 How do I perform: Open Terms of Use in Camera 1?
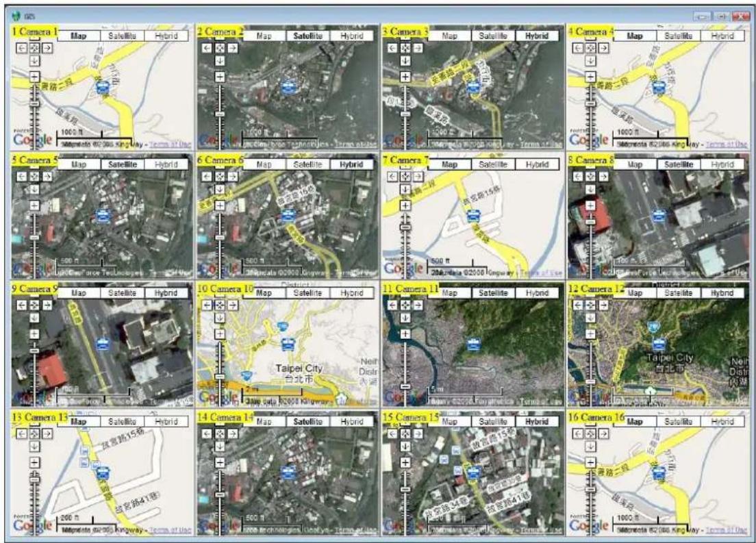(x=171, y=144)
